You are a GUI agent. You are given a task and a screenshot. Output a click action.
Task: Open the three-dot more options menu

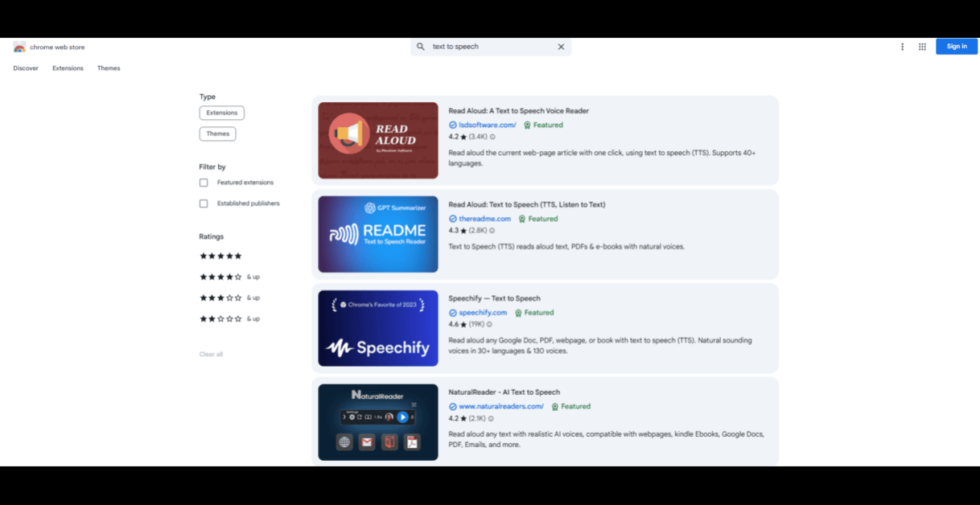tap(902, 47)
